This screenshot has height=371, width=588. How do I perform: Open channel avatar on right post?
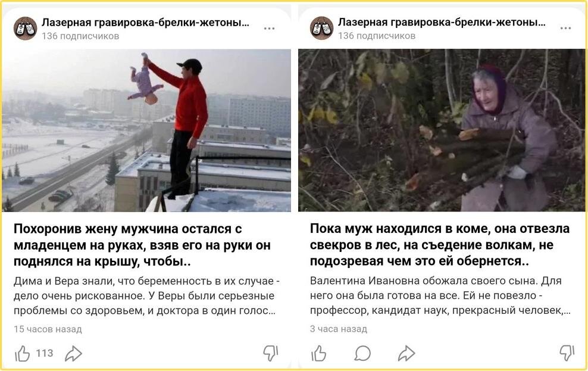click(x=322, y=28)
